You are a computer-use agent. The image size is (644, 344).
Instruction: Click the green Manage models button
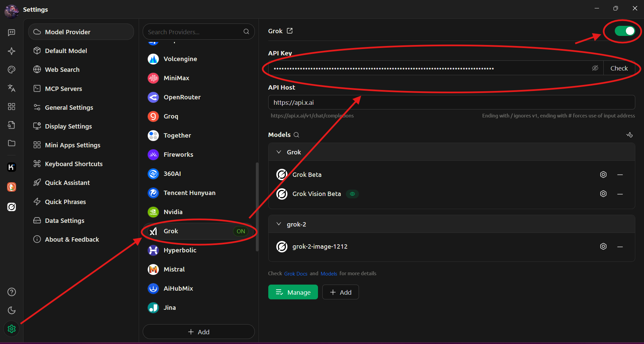point(293,292)
